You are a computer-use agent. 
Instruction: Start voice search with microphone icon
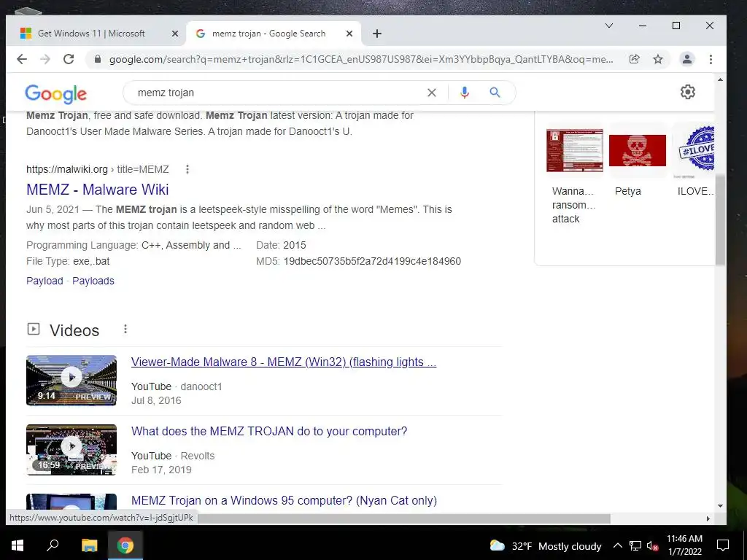click(465, 93)
